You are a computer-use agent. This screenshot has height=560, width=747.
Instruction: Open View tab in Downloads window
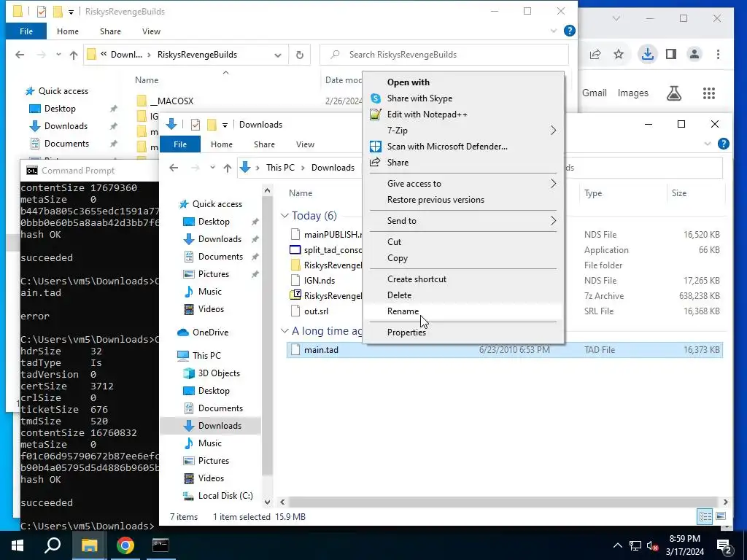[305, 144]
